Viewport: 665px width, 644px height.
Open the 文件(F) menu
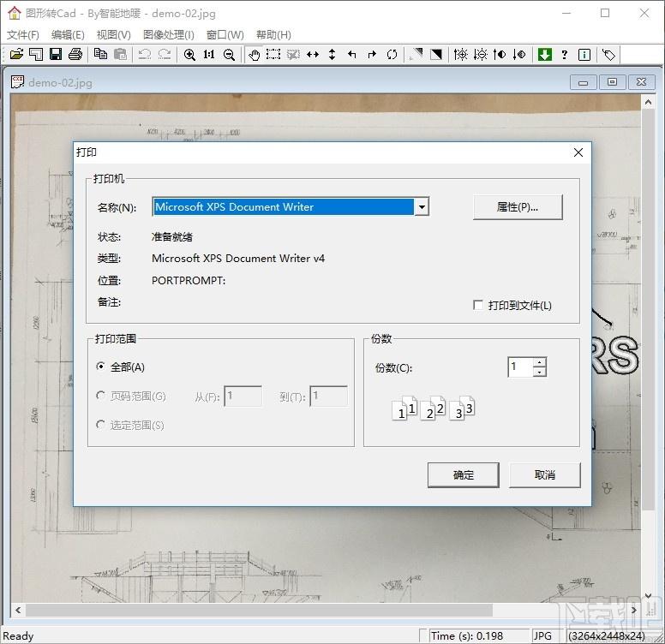point(23,35)
